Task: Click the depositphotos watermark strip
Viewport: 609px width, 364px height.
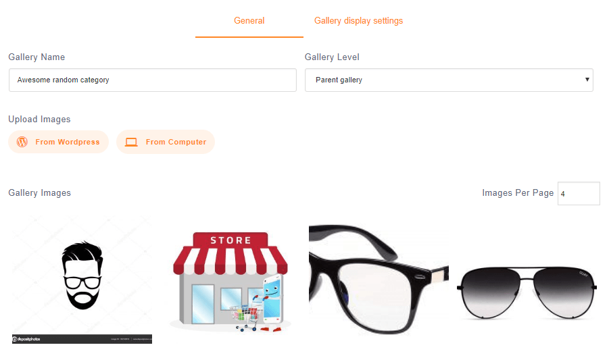Action: [82, 339]
